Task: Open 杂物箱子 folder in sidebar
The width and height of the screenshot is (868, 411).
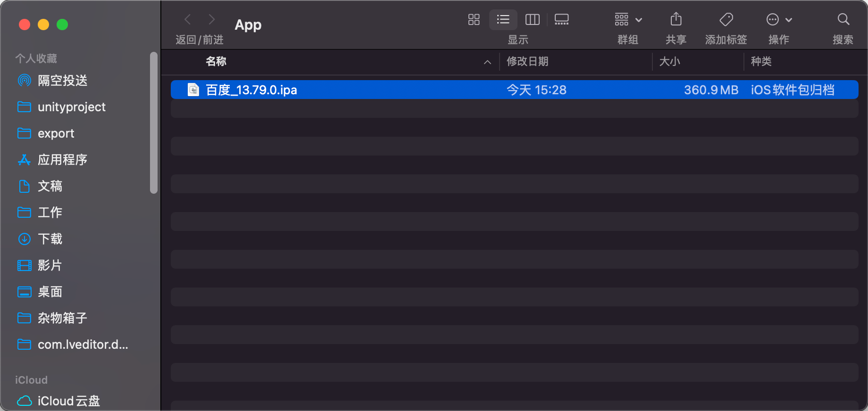Action: 62,318
